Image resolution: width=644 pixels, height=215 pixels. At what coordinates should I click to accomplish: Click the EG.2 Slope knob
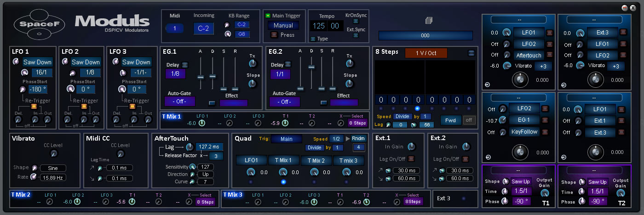350,83
